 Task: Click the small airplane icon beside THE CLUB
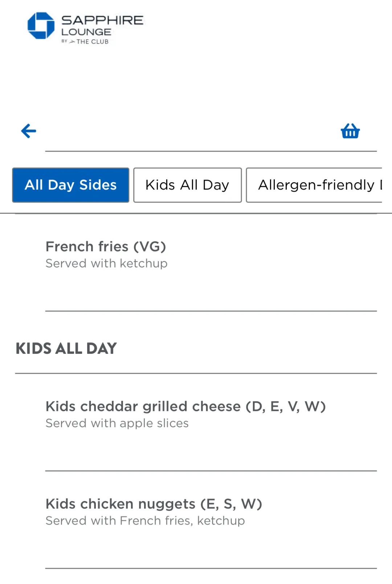[72, 42]
